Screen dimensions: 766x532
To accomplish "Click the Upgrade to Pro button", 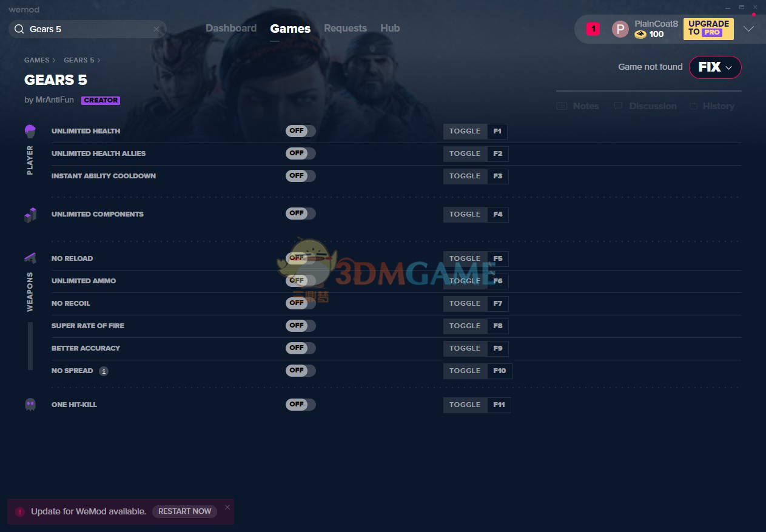I will coord(708,29).
